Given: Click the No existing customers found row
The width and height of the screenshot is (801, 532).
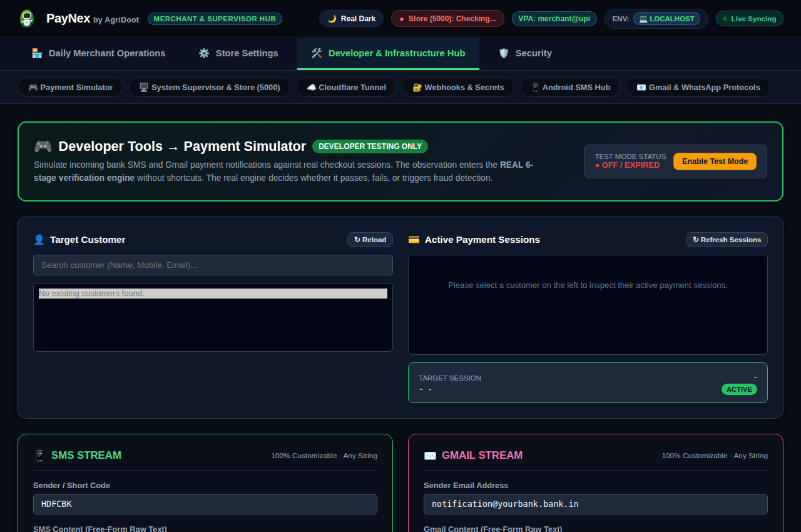Looking at the screenshot, I should tap(213, 294).
